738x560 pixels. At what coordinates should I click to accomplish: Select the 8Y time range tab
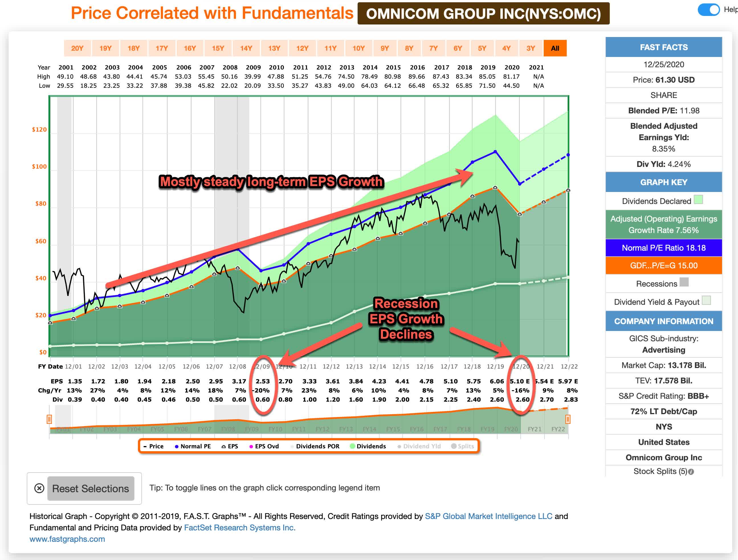coord(409,48)
